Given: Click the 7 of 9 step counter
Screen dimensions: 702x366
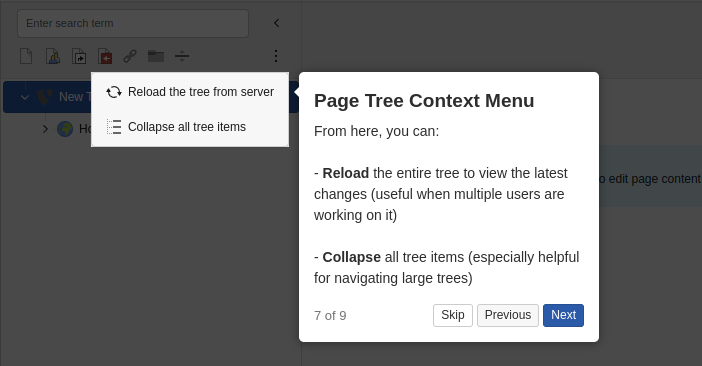Looking at the screenshot, I should 330,316.
